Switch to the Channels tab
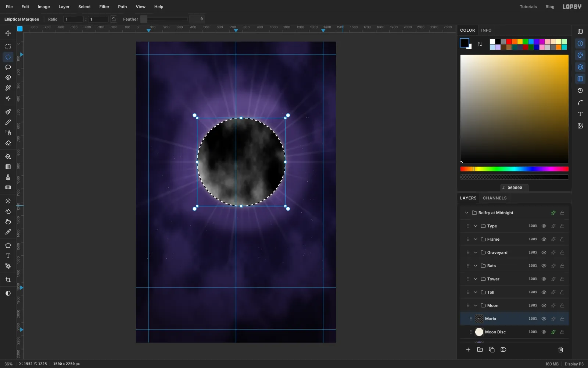Image resolution: width=588 pixels, height=368 pixels. 495,198
